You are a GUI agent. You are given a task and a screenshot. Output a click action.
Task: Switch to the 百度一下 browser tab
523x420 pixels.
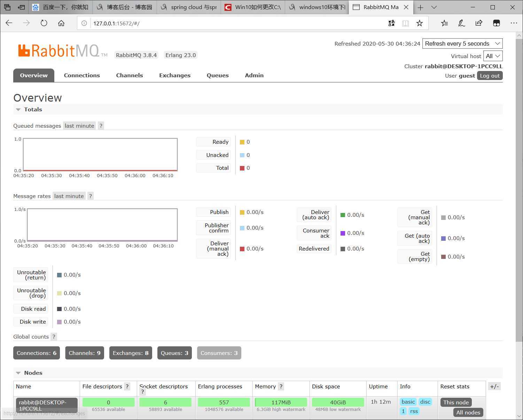(x=60, y=7)
